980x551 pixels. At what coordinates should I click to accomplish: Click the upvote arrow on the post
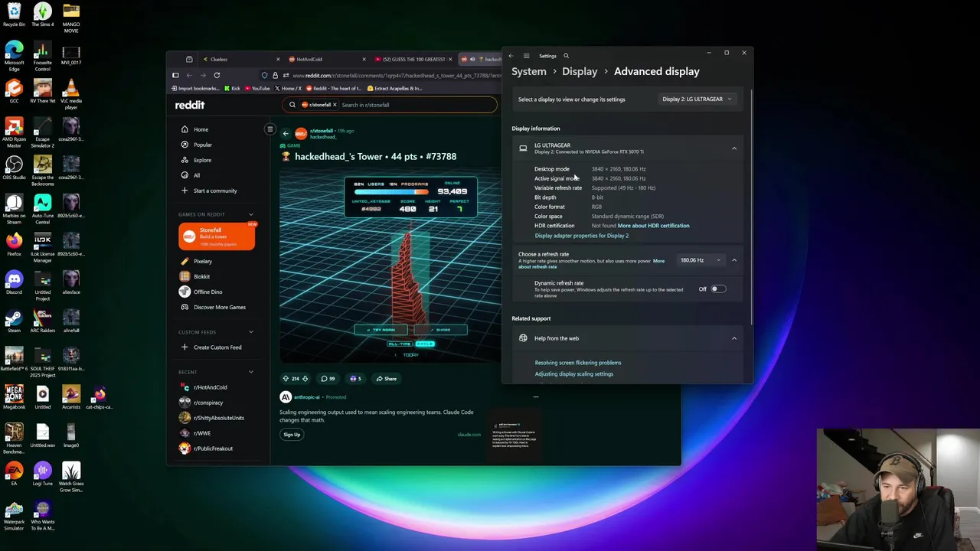(x=286, y=378)
